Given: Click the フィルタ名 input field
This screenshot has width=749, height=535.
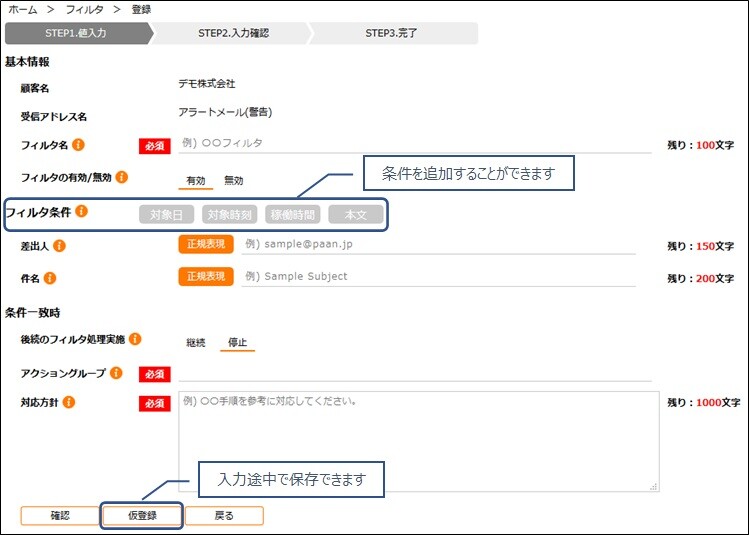Looking at the screenshot, I should [x=415, y=144].
